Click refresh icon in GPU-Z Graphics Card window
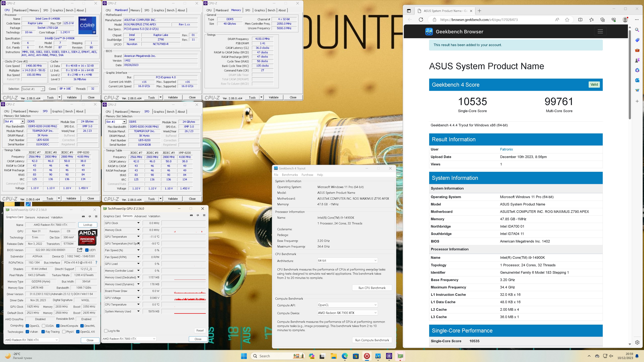 click(x=90, y=216)
